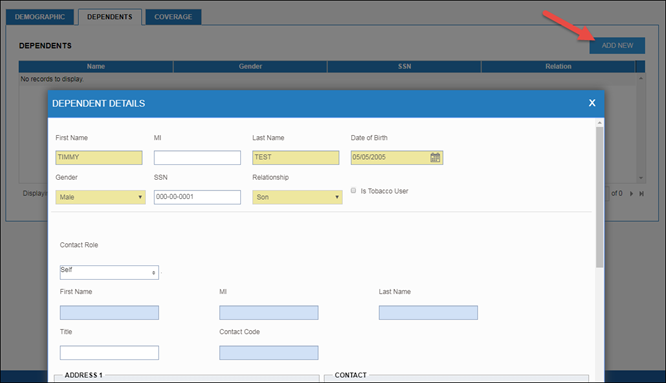Click the ADDRESS 1 section heading
The image size is (666, 383).
coord(84,375)
